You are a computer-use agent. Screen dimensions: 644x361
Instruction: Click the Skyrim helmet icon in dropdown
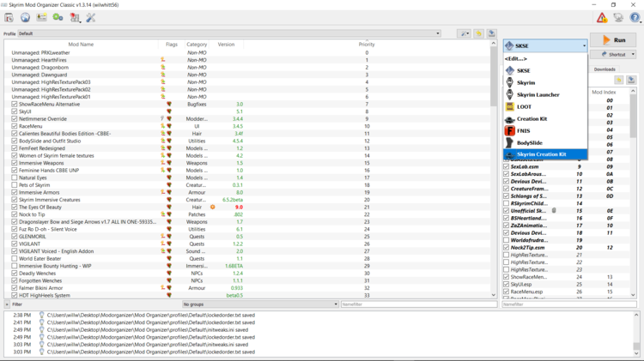510,82
